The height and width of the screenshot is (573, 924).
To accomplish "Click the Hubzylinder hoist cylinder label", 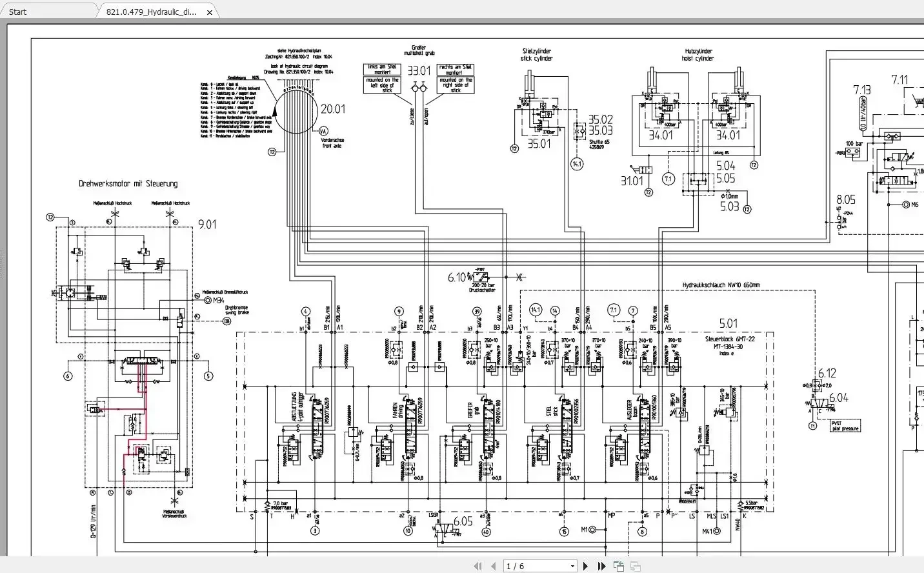I will [x=699, y=54].
